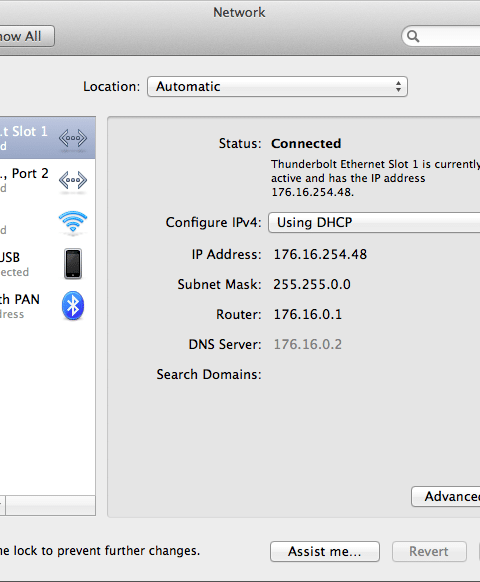Click the Show All button
Screen dimensions: 480x582
click(x=27, y=36)
